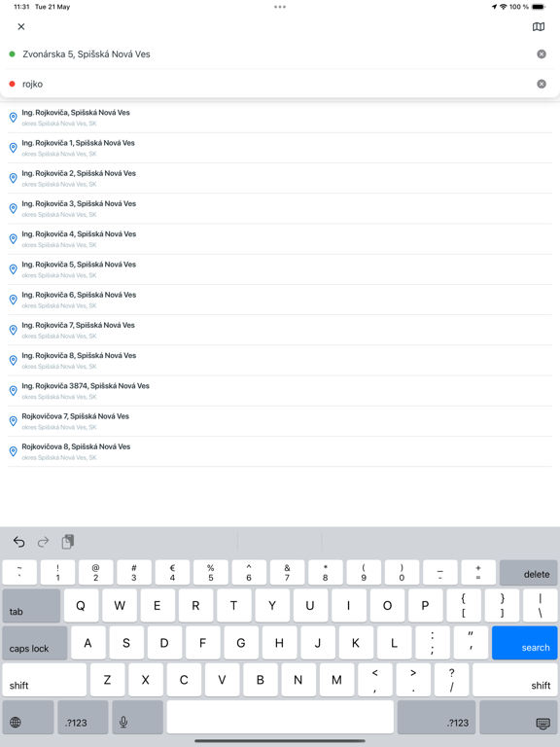
Task: Tap the battery indicator in status bar
Action: (x=538, y=7)
